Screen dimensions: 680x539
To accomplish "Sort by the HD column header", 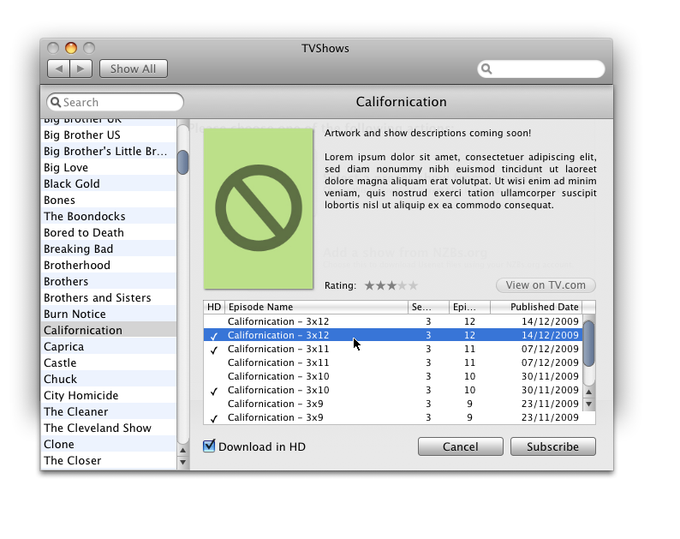I will tap(214, 307).
